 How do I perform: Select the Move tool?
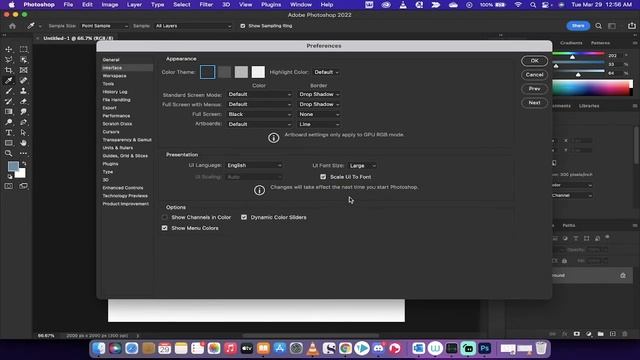9,49
